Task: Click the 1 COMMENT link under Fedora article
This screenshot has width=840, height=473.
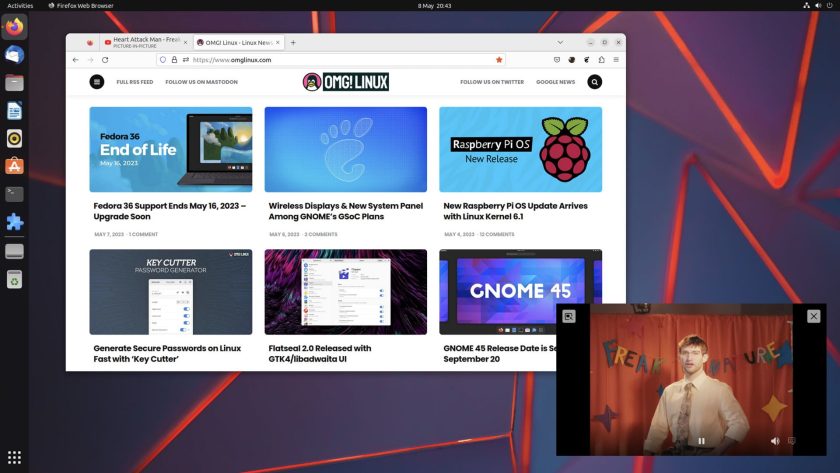Action: 143,234
